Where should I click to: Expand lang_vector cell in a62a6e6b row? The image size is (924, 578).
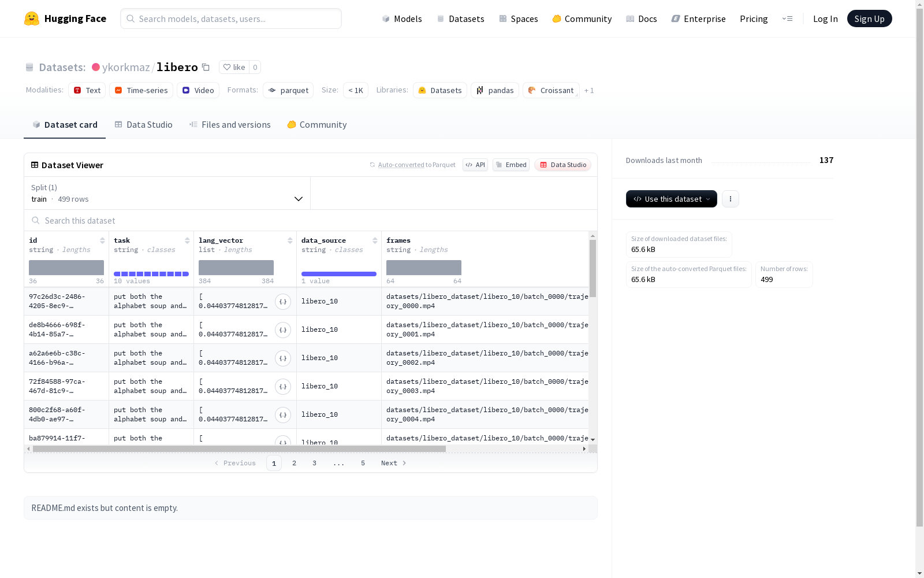pos(283,358)
